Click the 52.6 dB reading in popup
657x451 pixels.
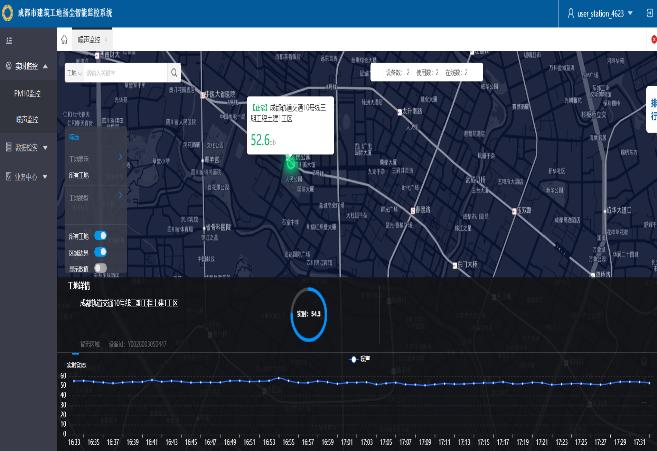coord(263,140)
